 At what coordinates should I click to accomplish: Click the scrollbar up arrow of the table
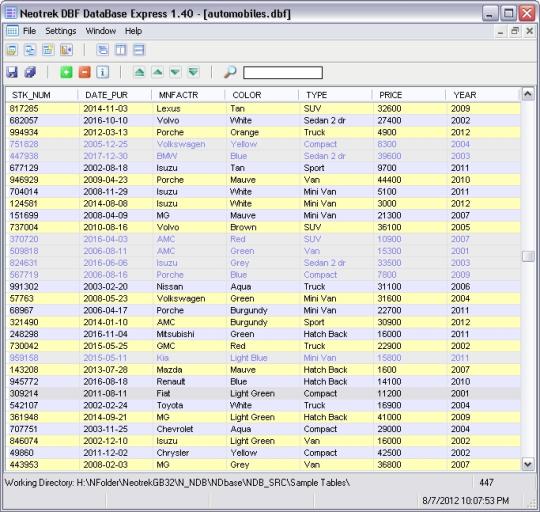(528, 94)
